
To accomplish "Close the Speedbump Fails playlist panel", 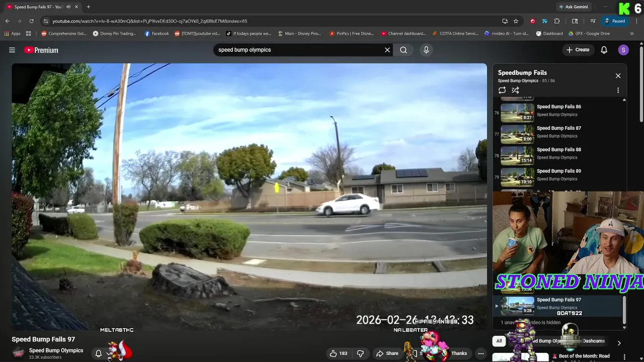I will pyautogui.click(x=618, y=76).
